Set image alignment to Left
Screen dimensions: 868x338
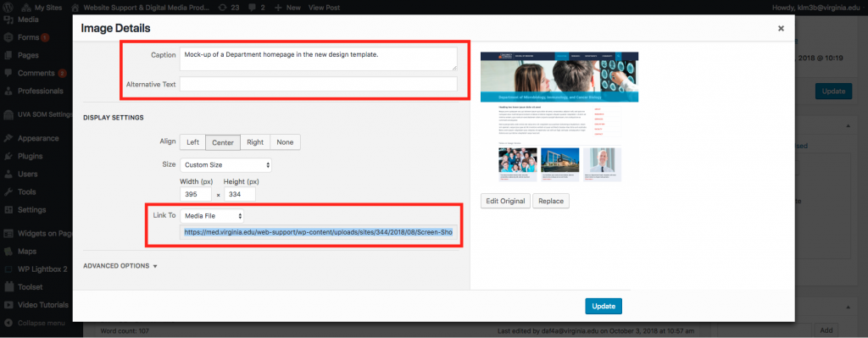[x=192, y=142]
